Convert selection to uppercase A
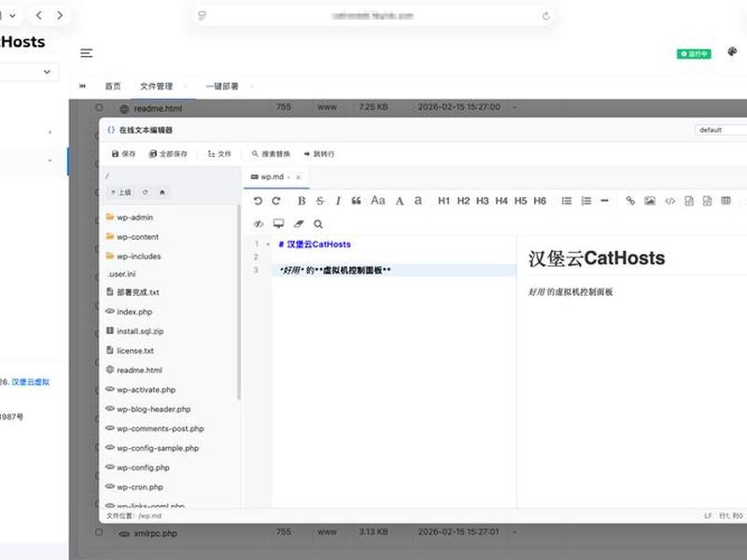The image size is (747, 560). (400, 201)
